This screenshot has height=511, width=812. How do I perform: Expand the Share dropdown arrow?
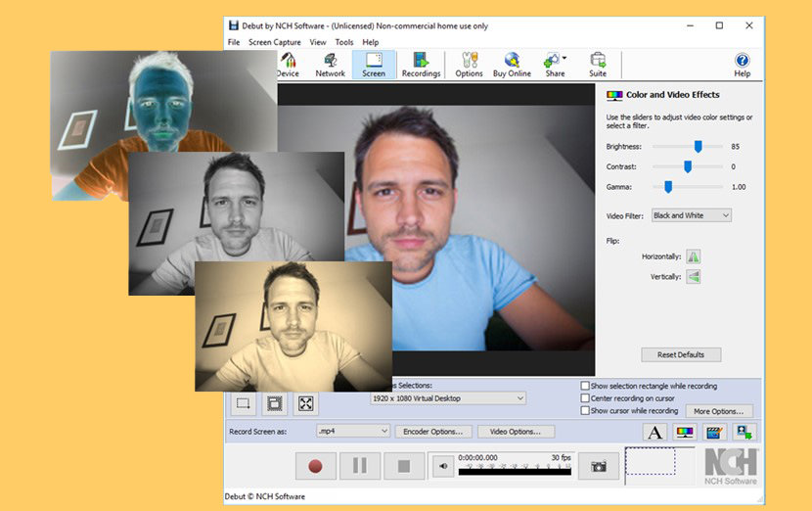click(564, 58)
